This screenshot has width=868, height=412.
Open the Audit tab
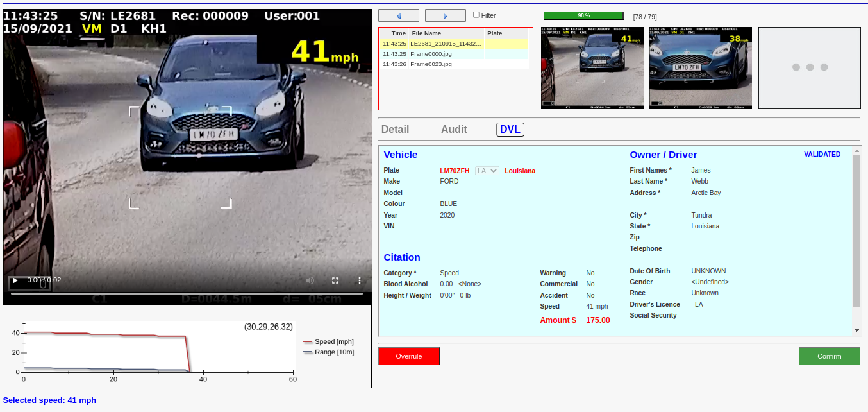454,130
